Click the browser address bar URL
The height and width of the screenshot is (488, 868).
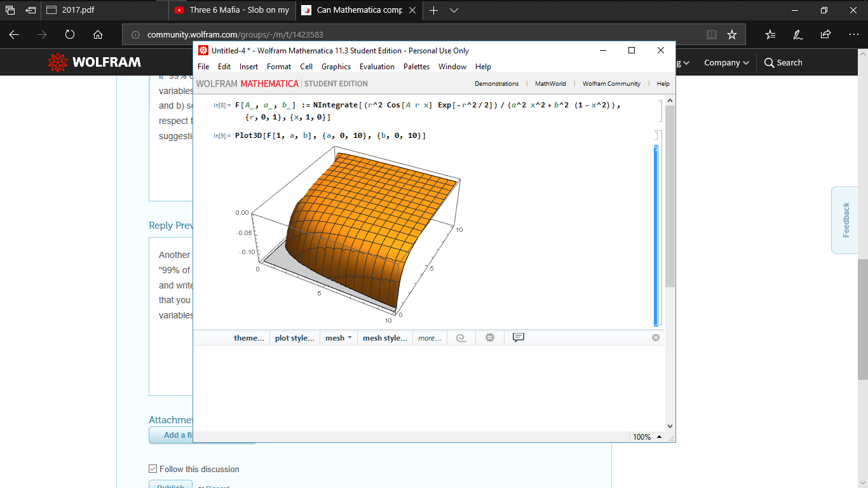click(x=235, y=34)
